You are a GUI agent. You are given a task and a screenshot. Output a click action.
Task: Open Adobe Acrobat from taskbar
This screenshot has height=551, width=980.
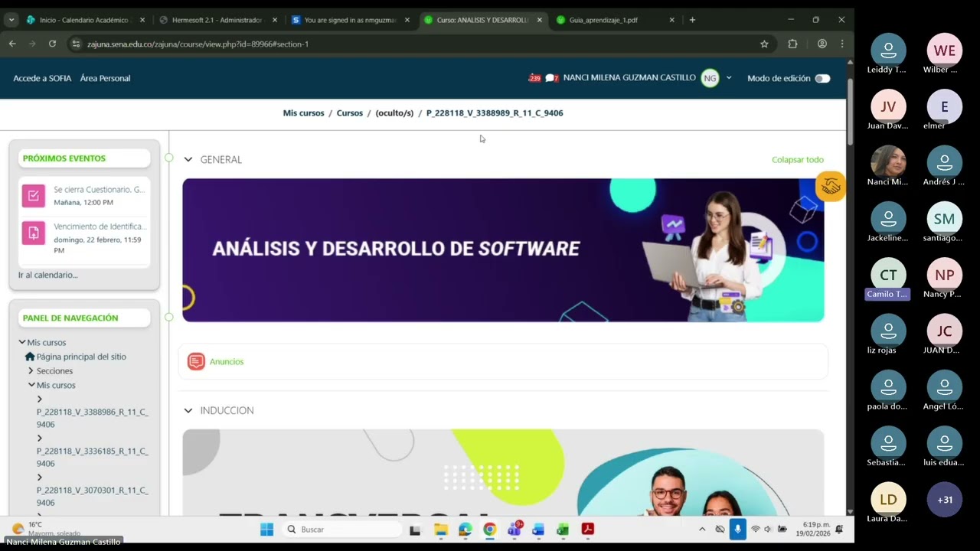[587, 529]
